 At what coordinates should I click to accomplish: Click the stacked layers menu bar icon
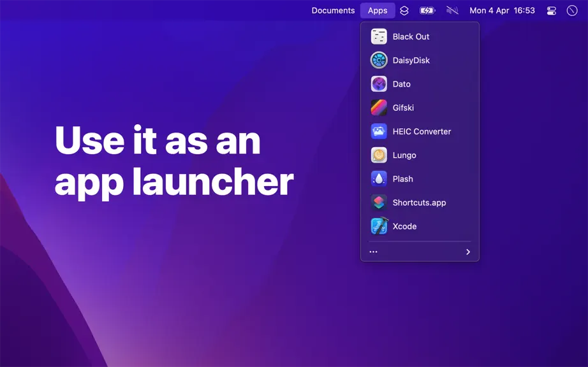404,10
